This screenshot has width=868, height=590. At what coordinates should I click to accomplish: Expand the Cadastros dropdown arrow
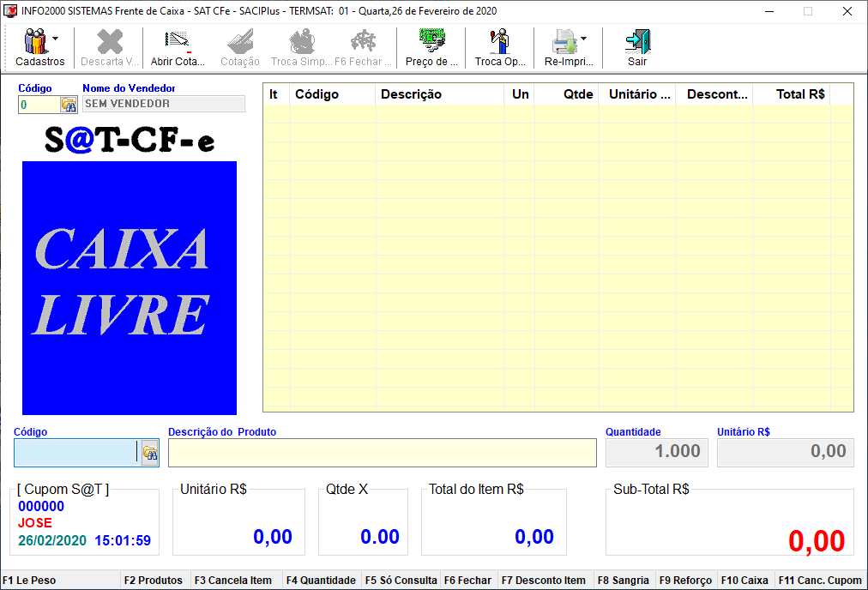(x=56, y=39)
